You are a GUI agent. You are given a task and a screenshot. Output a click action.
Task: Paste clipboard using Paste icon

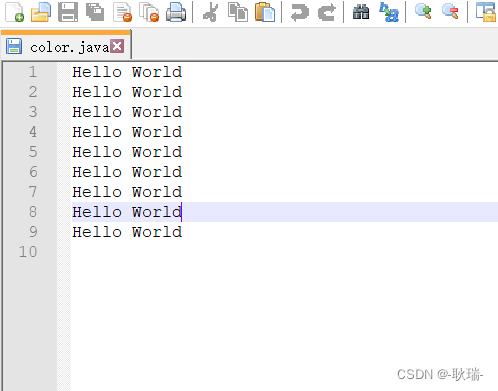pyautogui.click(x=265, y=12)
